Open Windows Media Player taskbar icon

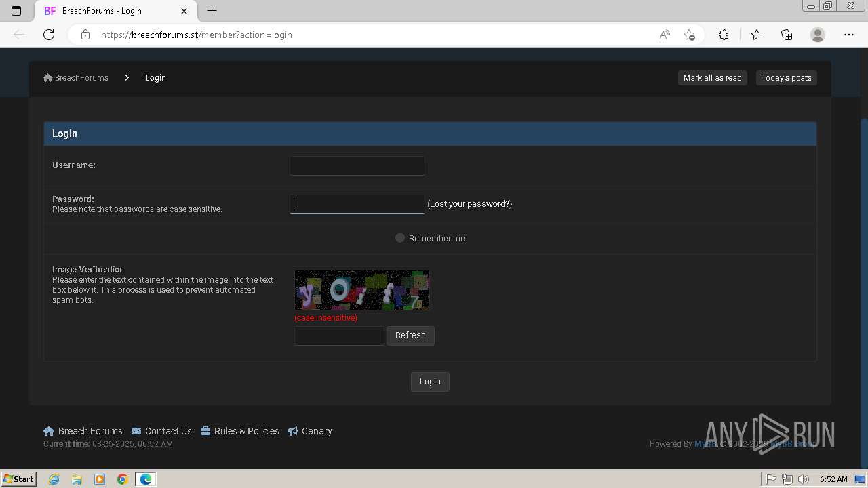click(100, 479)
